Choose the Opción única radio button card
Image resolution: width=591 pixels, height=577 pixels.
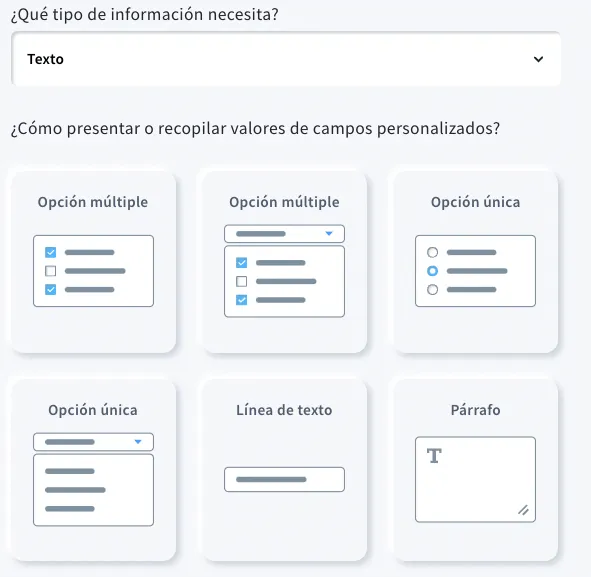(x=475, y=262)
